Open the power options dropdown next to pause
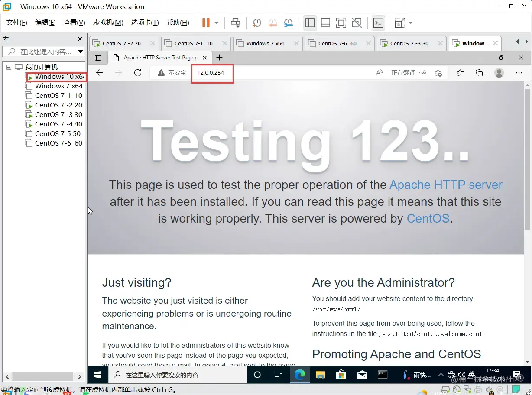Image resolution: width=532 pixels, height=395 pixels. (217, 23)
